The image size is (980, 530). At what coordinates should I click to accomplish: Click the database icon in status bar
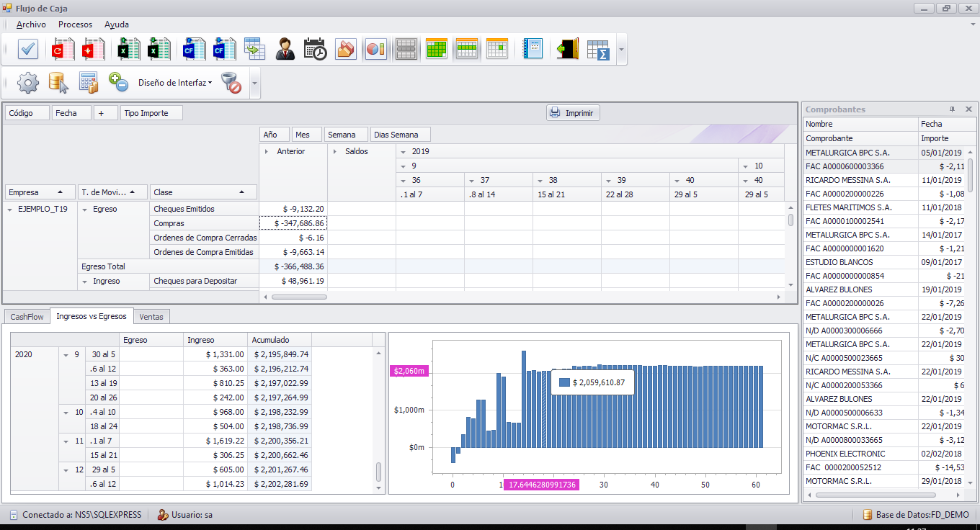click(868, 515)
